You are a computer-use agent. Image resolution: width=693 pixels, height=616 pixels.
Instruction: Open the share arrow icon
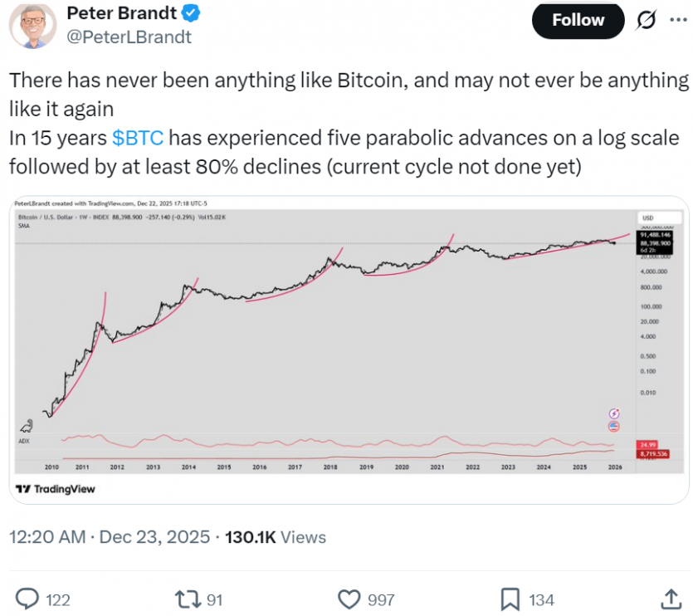tap(670, 599)
